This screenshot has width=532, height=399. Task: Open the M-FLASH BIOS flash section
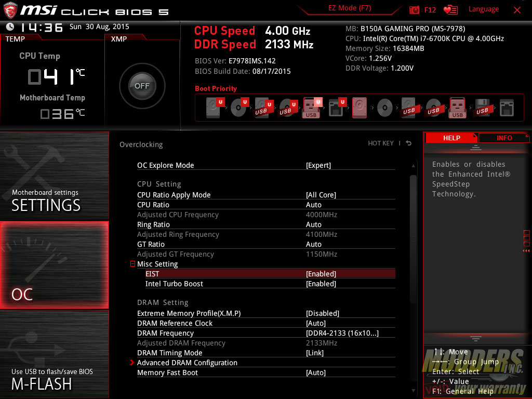tap(55, 354)
